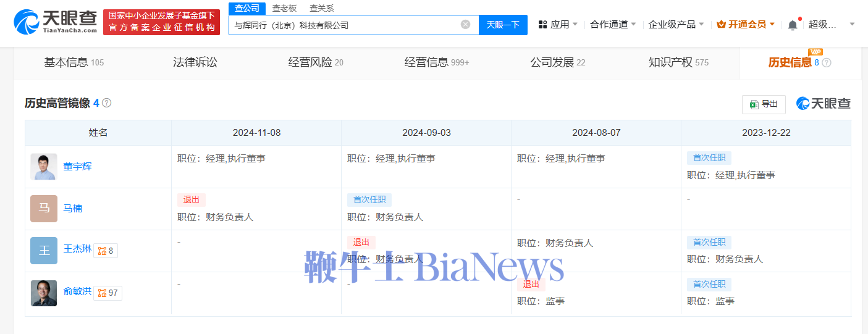Open 王杰琳's relation count badge 8
Screen dimensions: 868x334
pyautogui.click(x=106, y=251)
